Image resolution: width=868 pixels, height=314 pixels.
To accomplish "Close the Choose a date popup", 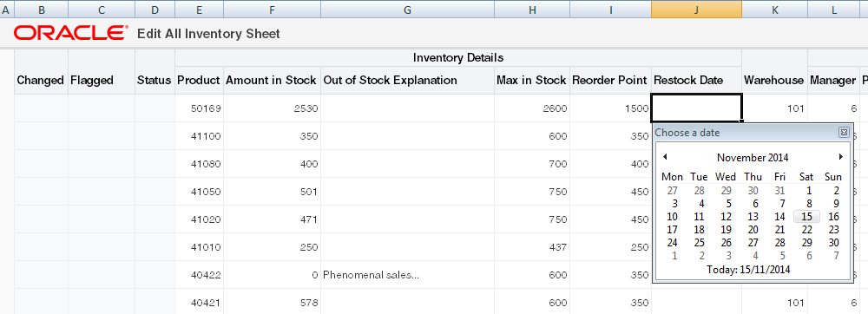I will pyautogui.click(x=844, y=132).
